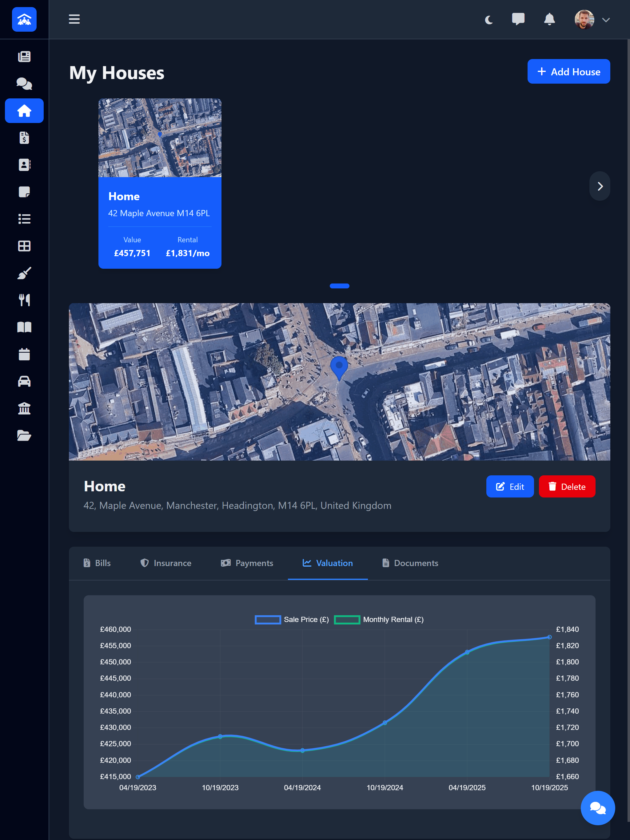The width and height of the screenshot is (630, 840).
Task: Click the carousel next arrow
Action: [600, 186]
